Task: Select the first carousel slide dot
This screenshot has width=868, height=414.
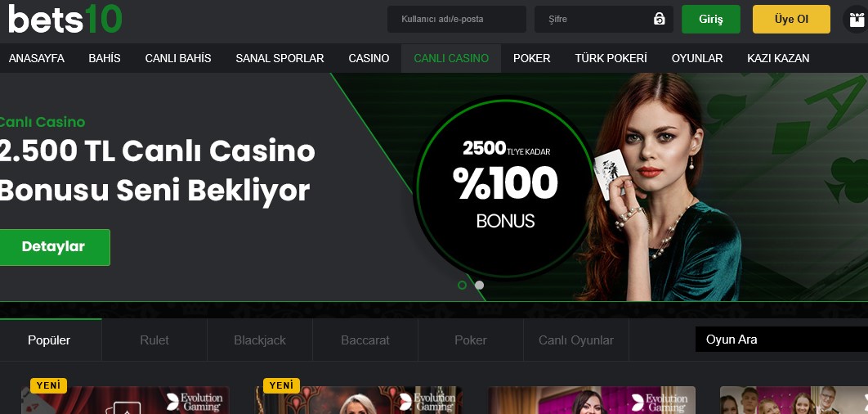Action: coord(463,285)
